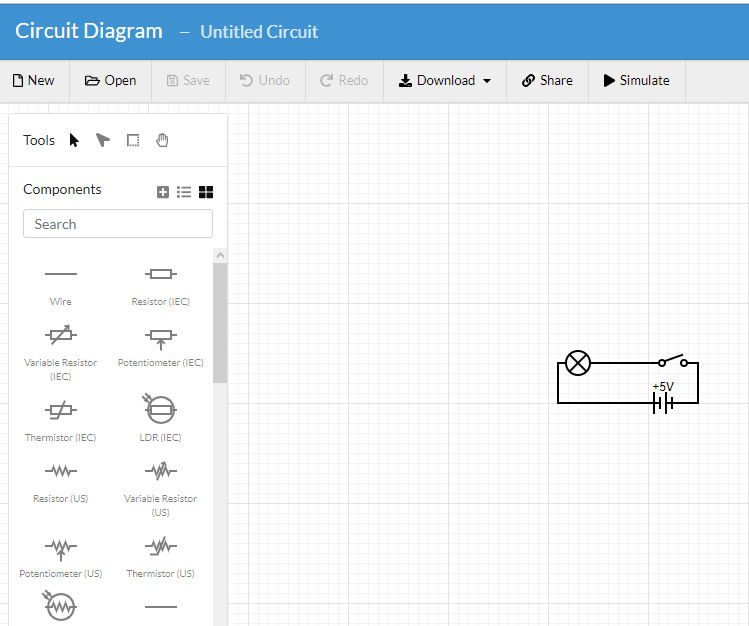Switch components to list view
This screenshot has height=626, width=749.
pyautogui.click(x=184, y=192)
